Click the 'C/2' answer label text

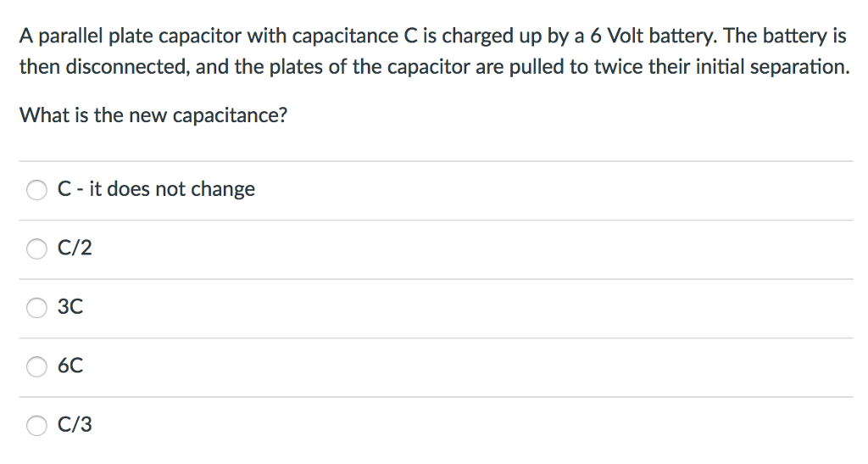[75, 249]
